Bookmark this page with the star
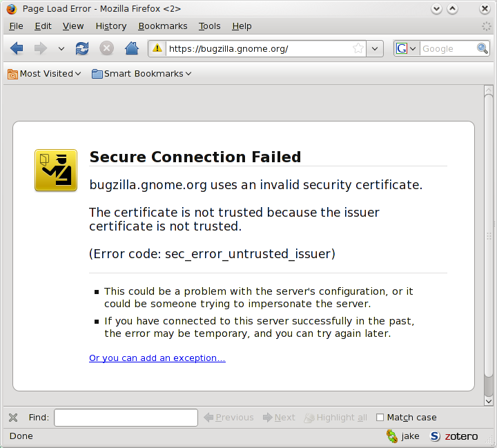Viewport: 497px width, 448px height. coord(358,48)
